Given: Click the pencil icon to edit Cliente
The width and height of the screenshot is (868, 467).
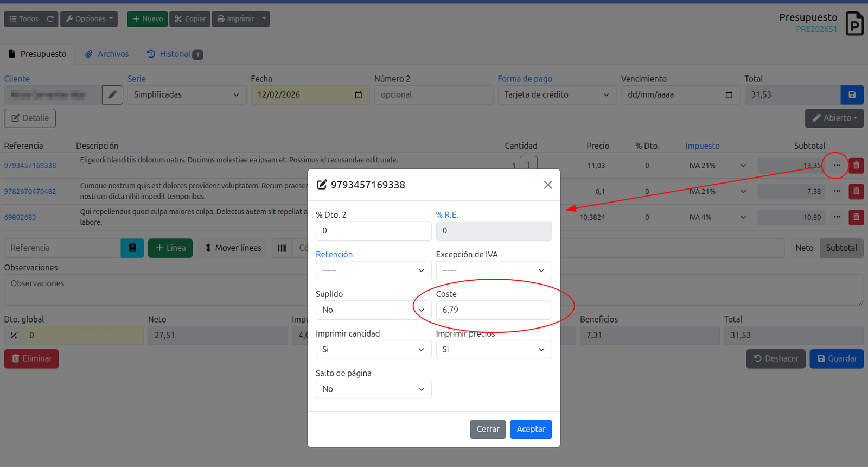Looking at the screenshot, I should click(112, 95).
